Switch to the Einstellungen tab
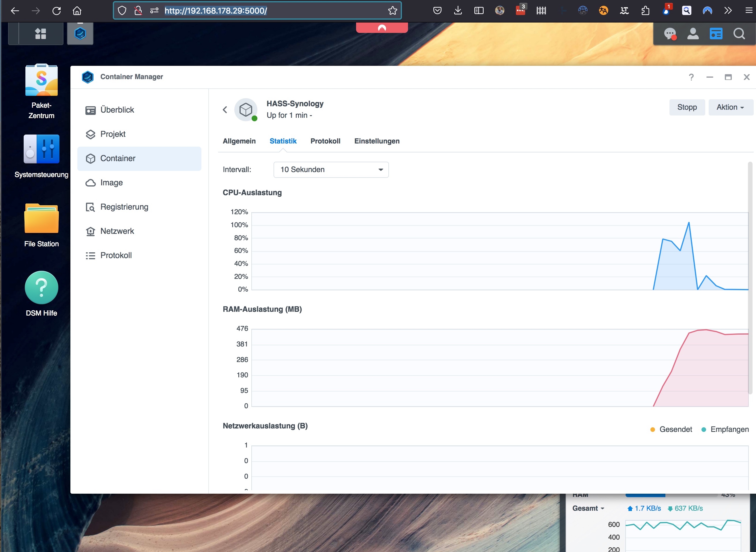756x552 pixels. coord(377,141)
